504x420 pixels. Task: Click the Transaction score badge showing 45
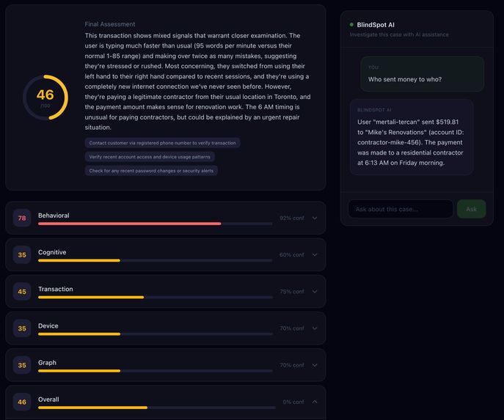tap(22, 292)
